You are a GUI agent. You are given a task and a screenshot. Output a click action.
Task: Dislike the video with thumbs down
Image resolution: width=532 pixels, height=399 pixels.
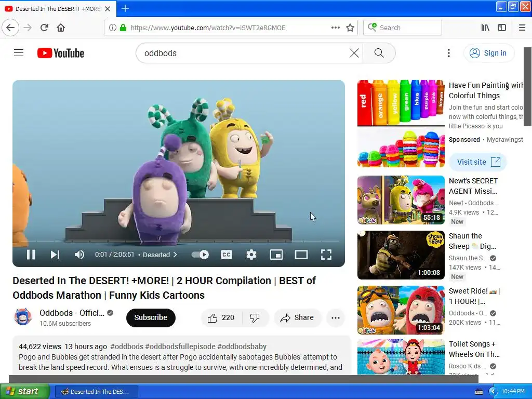click(x=255, y=317)
